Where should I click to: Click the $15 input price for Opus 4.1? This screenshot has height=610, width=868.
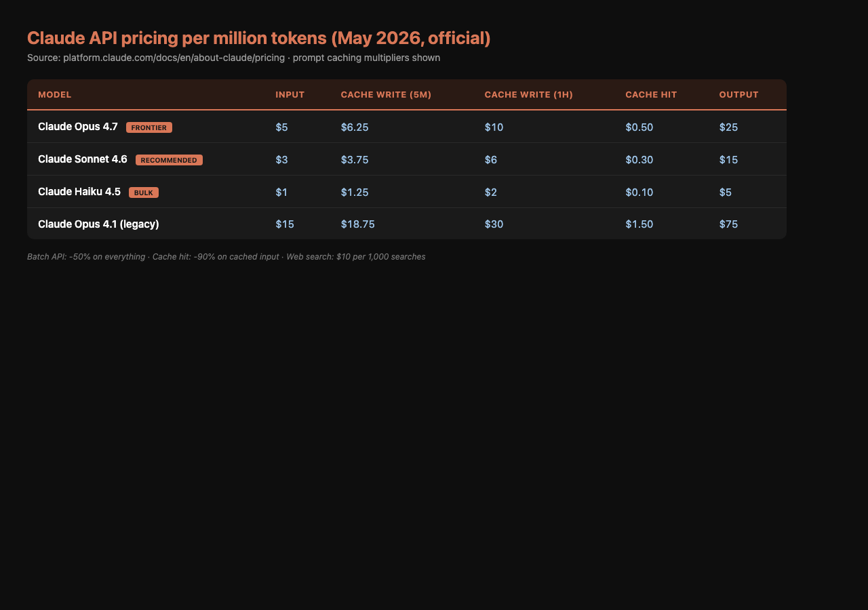[285, 224]
